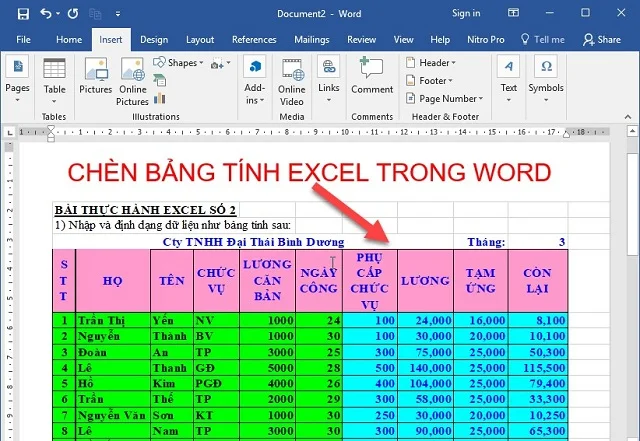This screenshot has width=640, height=441.
Task: Click the first line indent marker on ruler
Action: pyautogui.click(x=51, y=129)
